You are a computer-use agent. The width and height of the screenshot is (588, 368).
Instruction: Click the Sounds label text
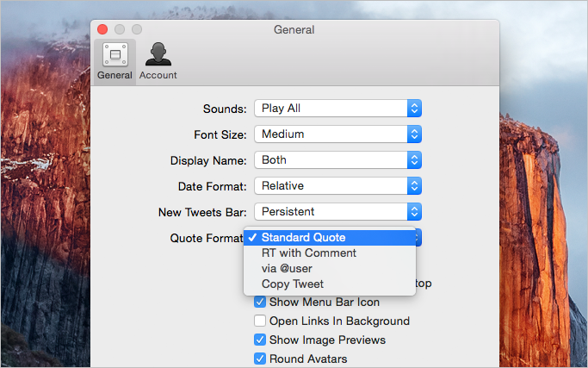click(x=225, y=109)
